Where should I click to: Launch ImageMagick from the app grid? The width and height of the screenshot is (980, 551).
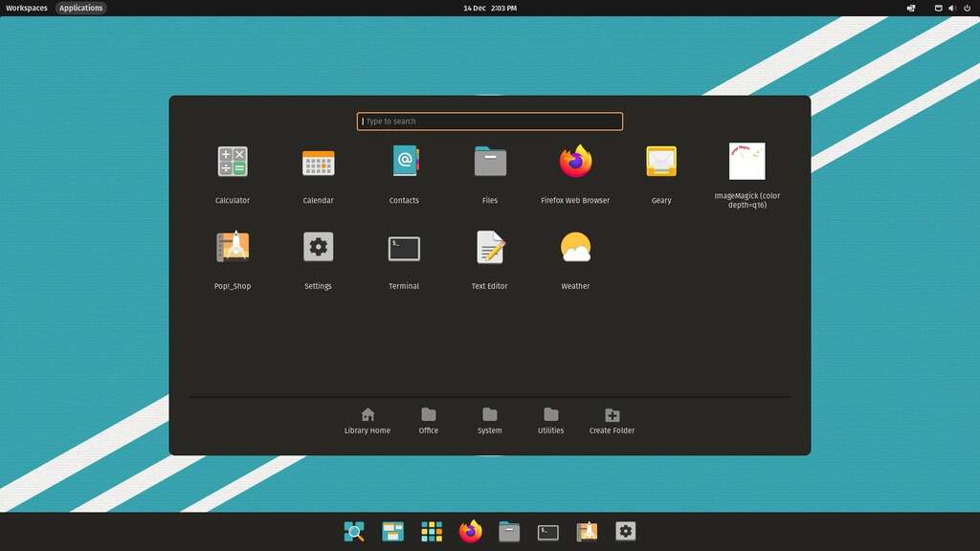746,163
